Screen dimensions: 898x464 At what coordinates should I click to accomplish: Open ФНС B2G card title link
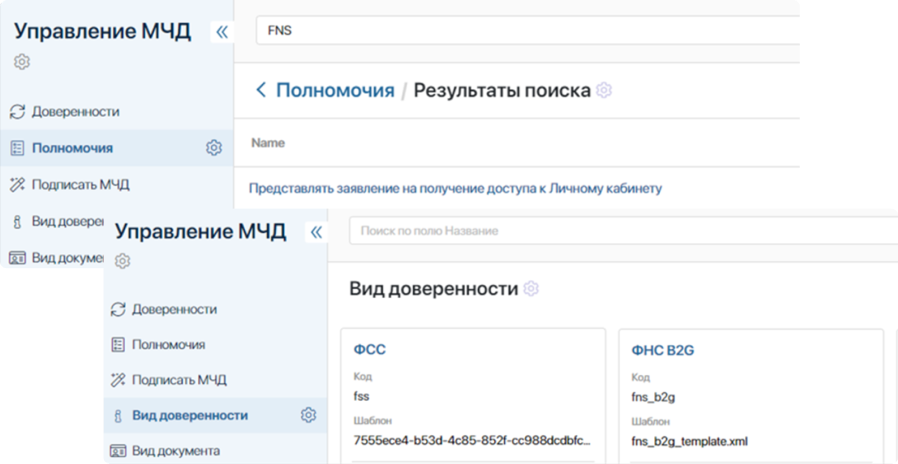coord(663,350)
